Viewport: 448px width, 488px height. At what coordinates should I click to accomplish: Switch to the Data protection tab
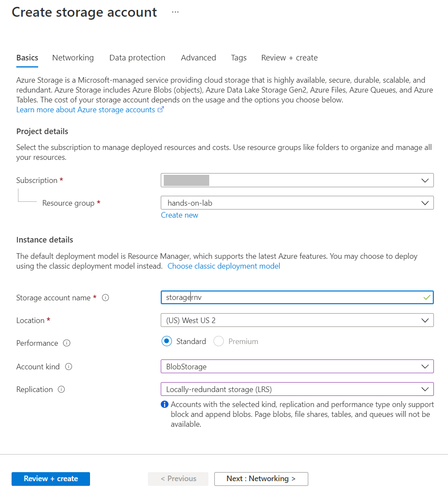click(137, 58)
